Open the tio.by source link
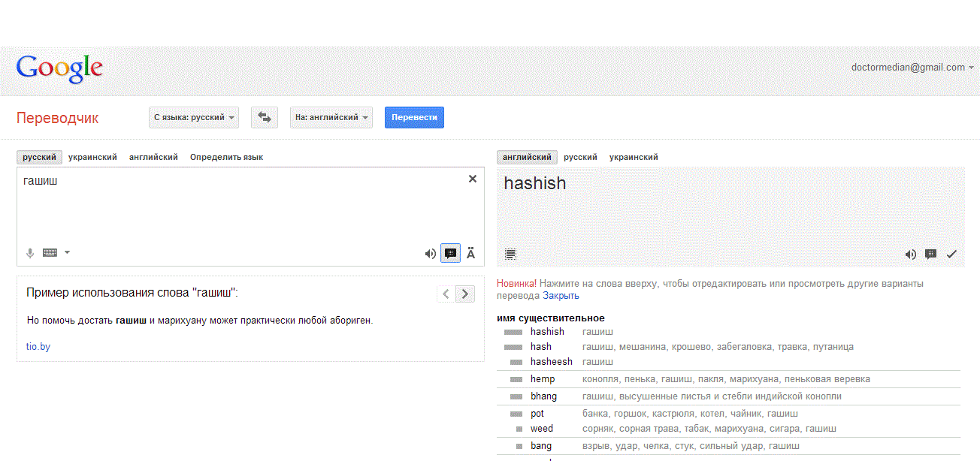The image size is (980, 461). 38,347
